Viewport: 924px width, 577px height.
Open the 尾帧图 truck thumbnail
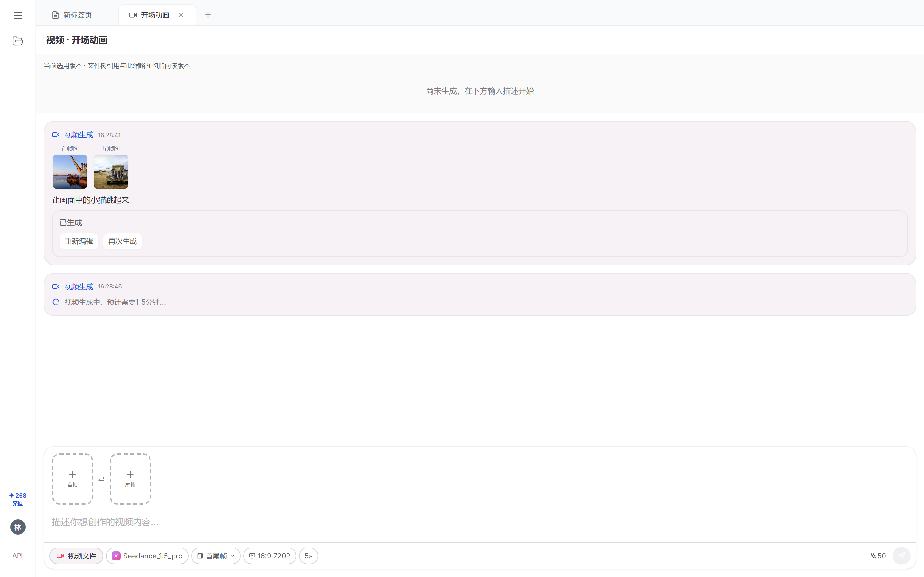click(x=111, y=172)
